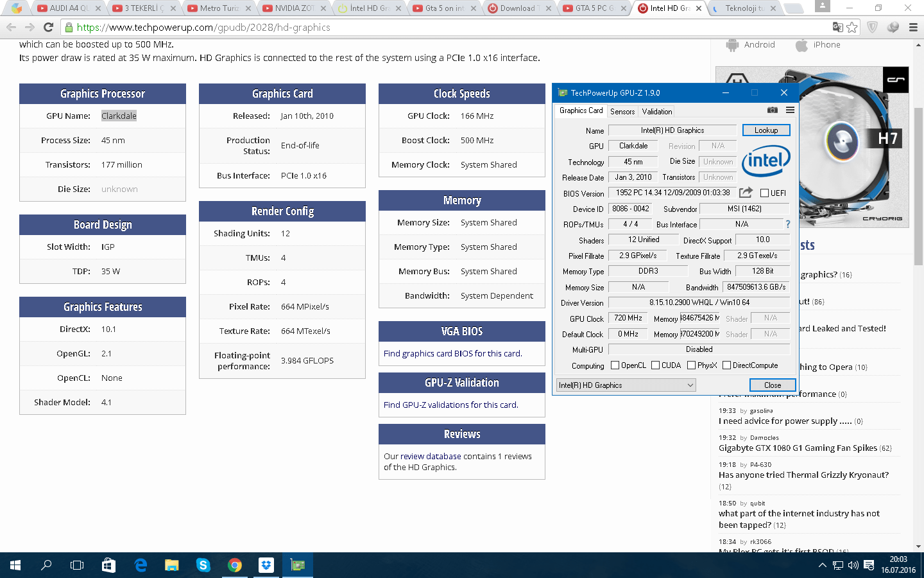Click the Intel logo in GPU-Z
Viewport: 924px width, 578px height.
766,160
